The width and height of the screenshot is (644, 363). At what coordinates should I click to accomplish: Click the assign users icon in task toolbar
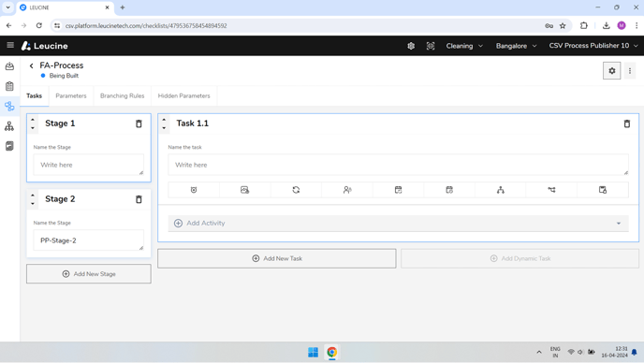pyautogui.click(x=347, y=190)
